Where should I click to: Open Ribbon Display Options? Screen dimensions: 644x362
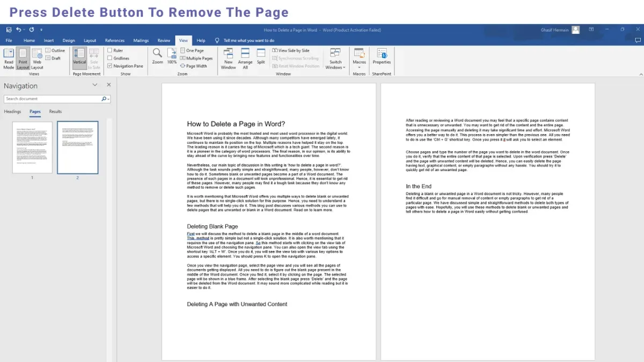click(591, 29)
